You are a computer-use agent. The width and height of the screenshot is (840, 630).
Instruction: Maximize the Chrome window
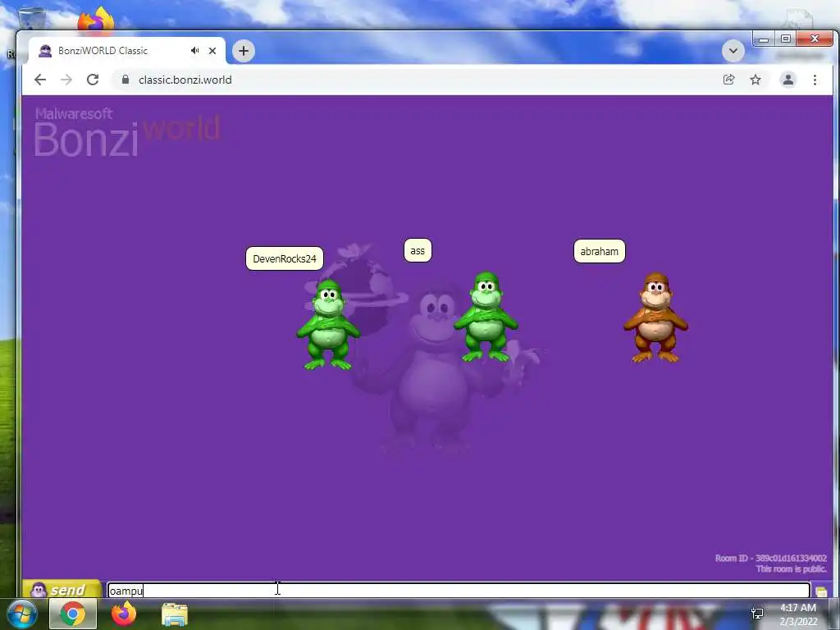click(x=785, y=39)
